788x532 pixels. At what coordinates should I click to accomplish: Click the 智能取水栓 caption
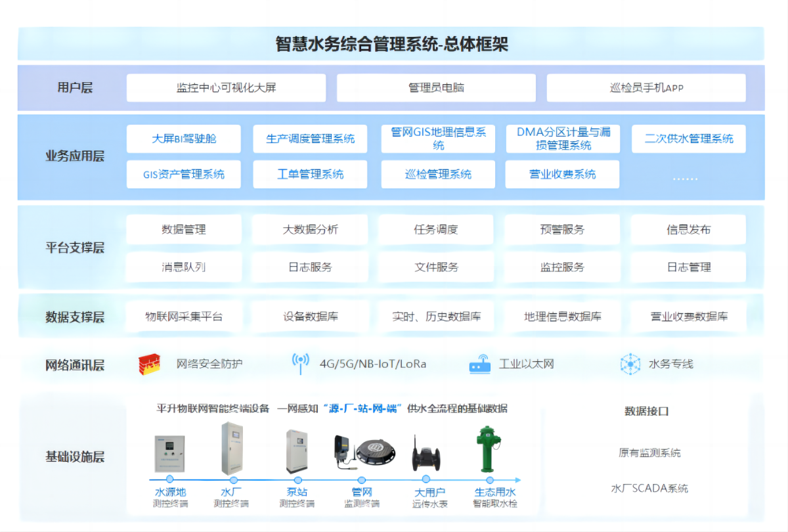[x=494, y=504]
